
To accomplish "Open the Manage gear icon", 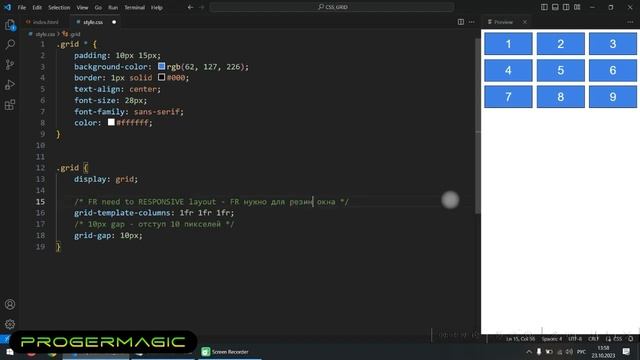I will [10, 324].
